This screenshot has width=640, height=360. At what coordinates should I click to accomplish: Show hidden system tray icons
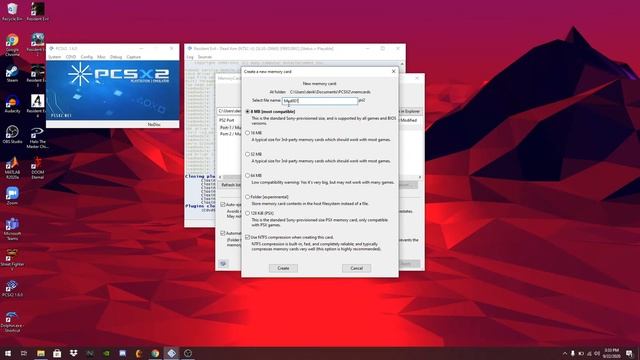565,353
